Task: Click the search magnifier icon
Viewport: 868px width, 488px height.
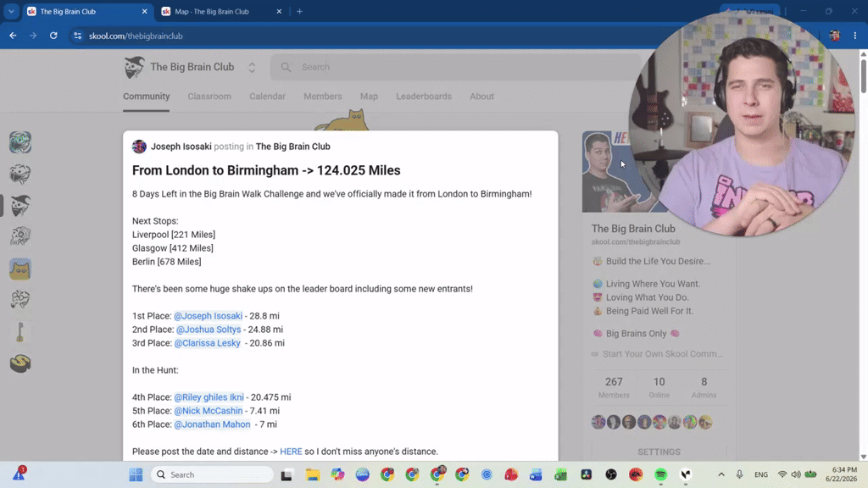Action: coord(286,67)
